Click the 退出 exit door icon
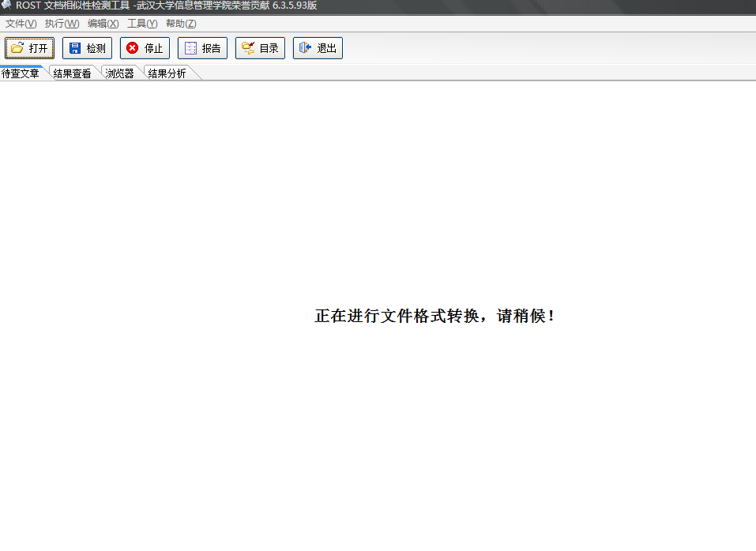 tap(305, 48)
